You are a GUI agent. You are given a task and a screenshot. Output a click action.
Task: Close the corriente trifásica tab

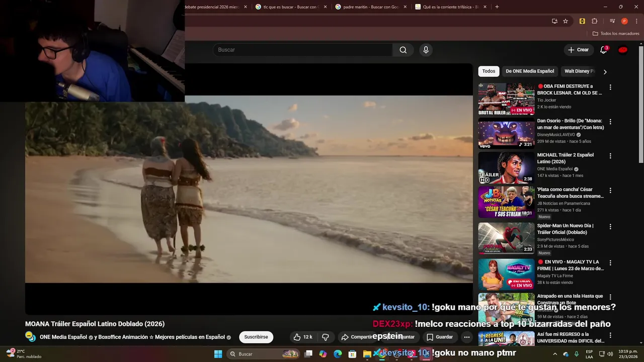coord(485,7)
